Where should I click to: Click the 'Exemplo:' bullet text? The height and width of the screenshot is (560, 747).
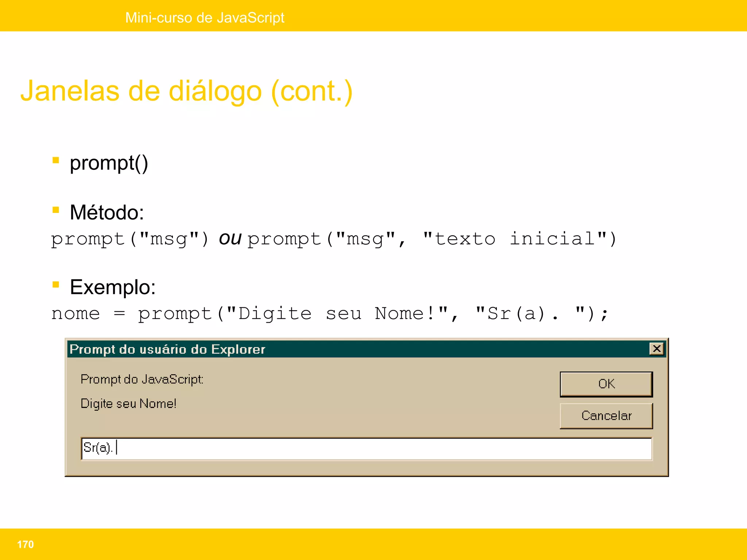coord(113,287)
